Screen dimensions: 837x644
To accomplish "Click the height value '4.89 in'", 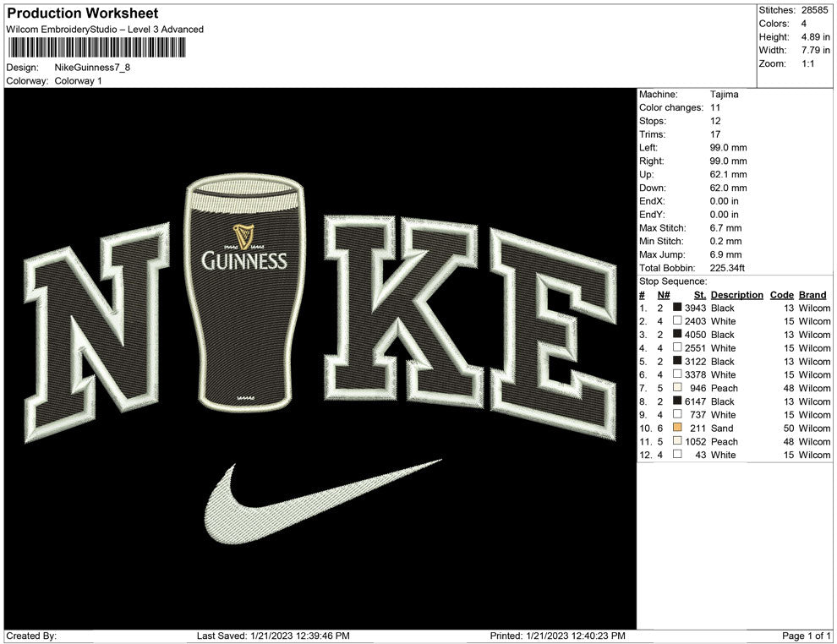I will point(815,37).
